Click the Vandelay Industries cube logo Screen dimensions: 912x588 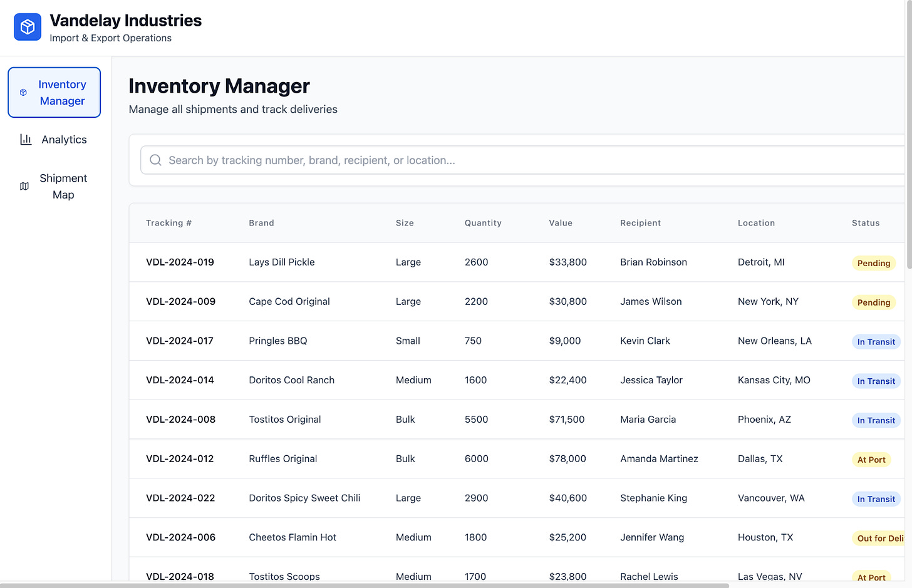pos(28,27)
